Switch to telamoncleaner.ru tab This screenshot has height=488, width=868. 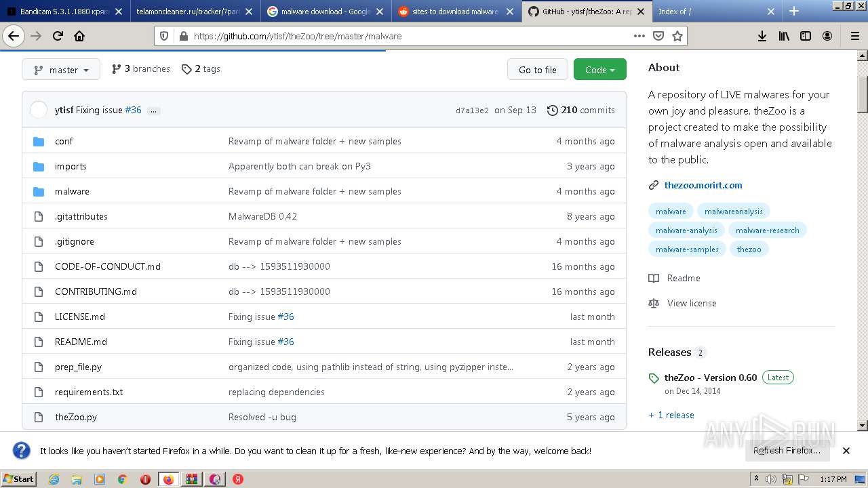195,12
